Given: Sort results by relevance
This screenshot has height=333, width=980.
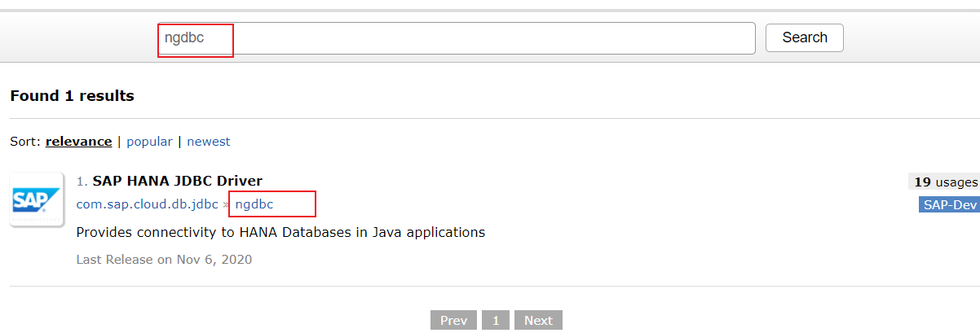Looking at the screenshot, I should click(x=78, y=142).
